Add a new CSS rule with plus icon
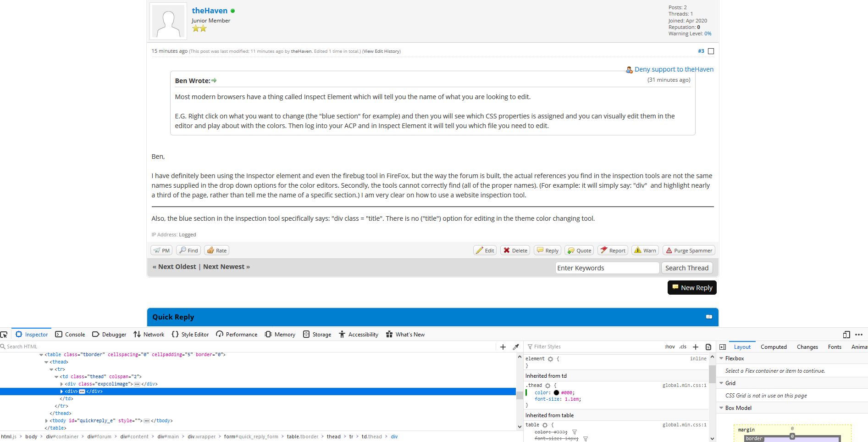 (696, 347)
